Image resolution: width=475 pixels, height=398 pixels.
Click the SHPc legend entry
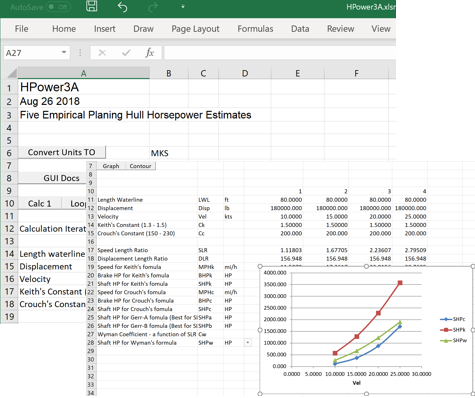point(453,319)
